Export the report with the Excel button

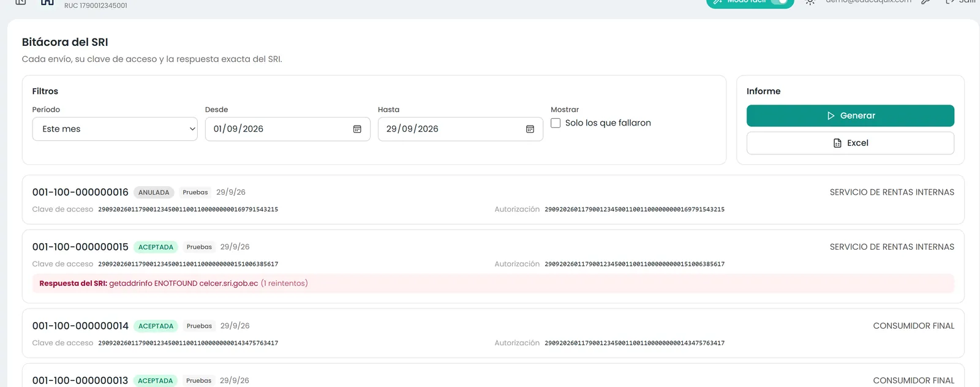tap(850, 143)
